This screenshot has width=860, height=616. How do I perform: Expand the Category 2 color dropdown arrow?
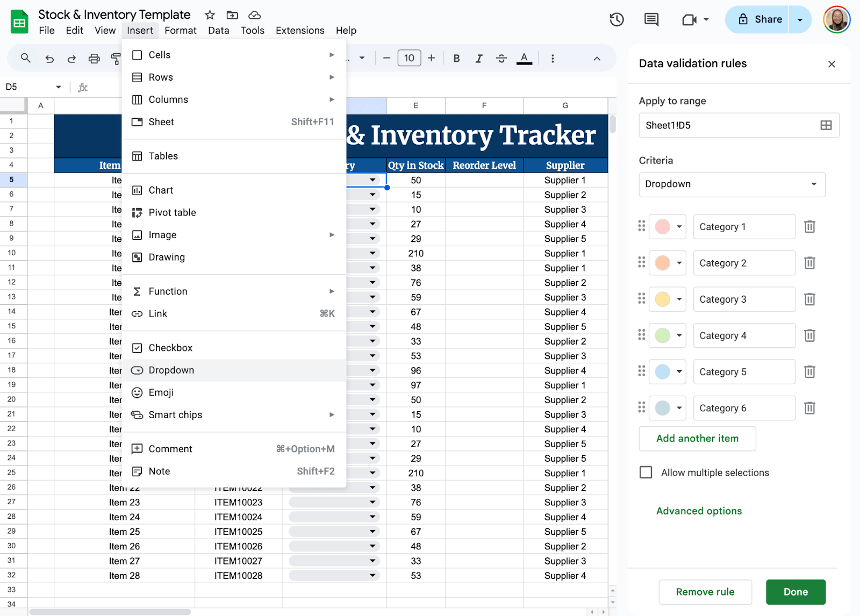pyautogui.click(x=678, y=263)
